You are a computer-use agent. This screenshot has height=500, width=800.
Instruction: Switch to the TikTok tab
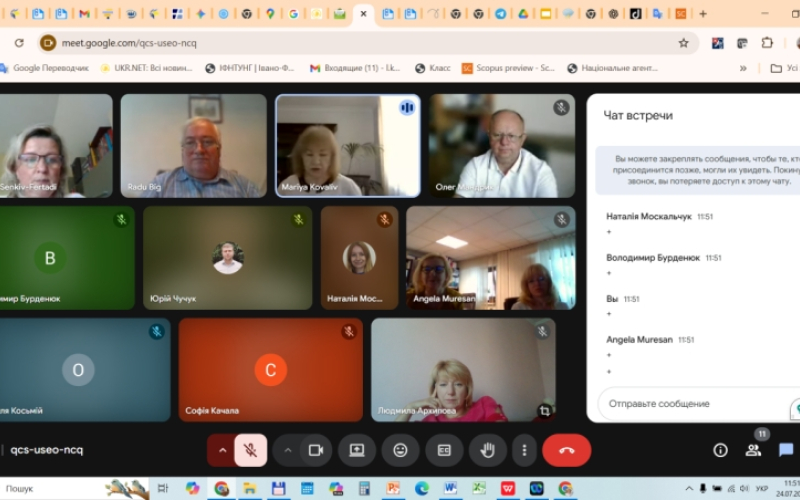tap(635, 14)
